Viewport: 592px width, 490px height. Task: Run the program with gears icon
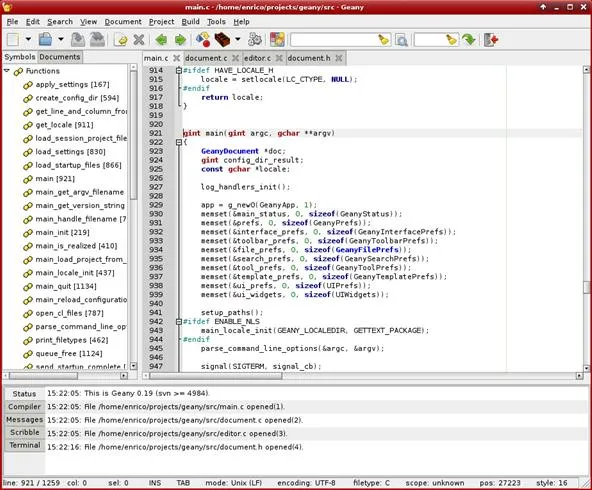pyautogui.click(x=255, y=40)
